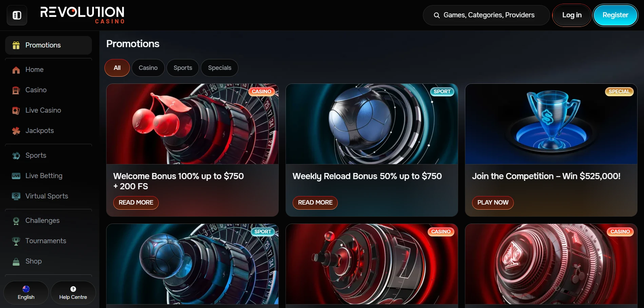Image resolution: width=644 pixels, height=308 pixels.
Task: Go to Tournaments menu label
Action: (46, 241)
